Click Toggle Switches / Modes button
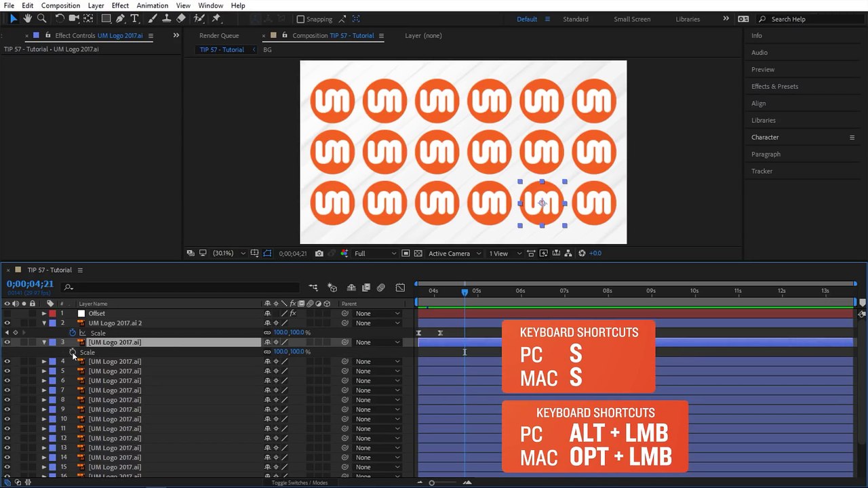This screenshot has height=488, width=868. tap(299, 483)
